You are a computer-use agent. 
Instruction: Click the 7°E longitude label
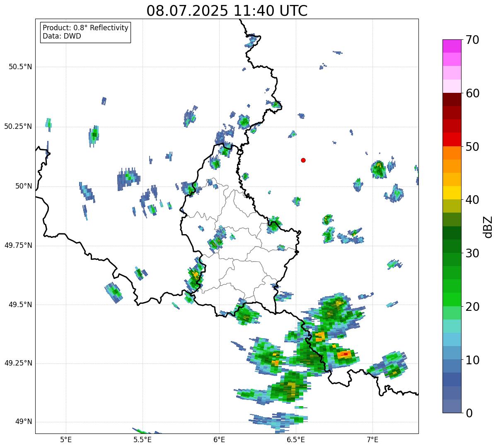pyautogui.click(x=372, y=439)
